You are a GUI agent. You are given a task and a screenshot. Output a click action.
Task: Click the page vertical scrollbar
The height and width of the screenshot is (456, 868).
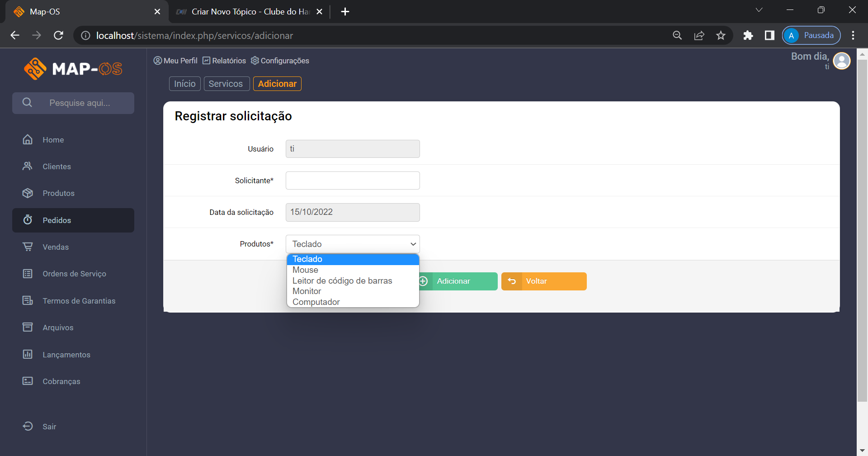(x=862, y=231)
